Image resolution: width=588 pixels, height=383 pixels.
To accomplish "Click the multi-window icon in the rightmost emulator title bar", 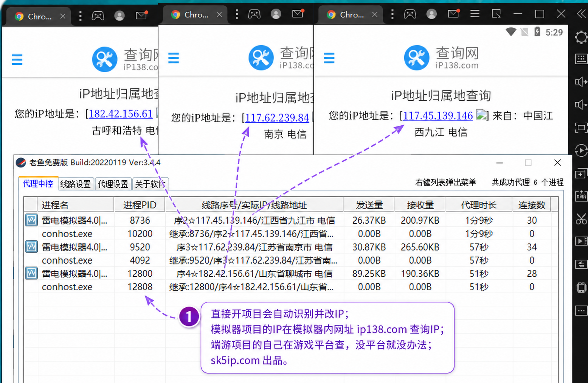I will tap(496, 14).
